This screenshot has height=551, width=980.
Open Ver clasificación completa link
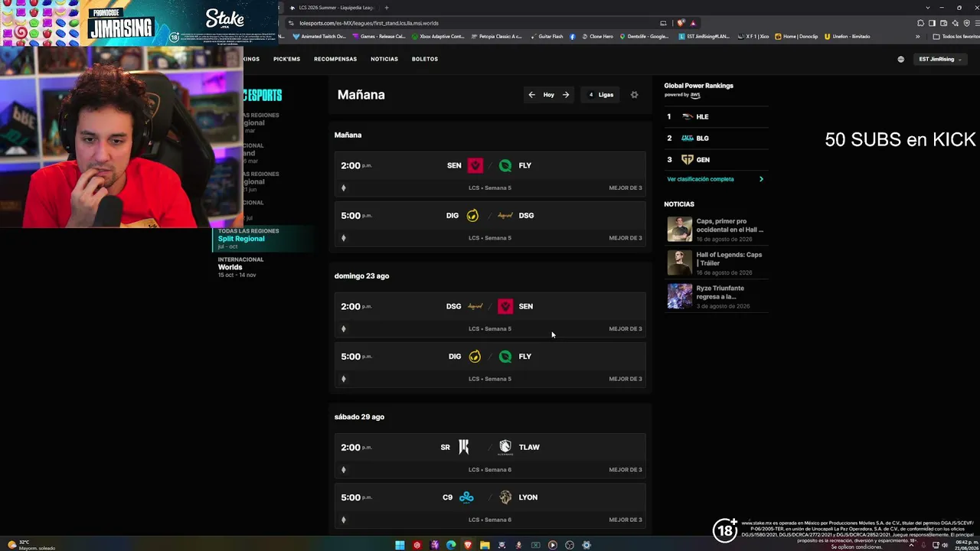[715, 179]
